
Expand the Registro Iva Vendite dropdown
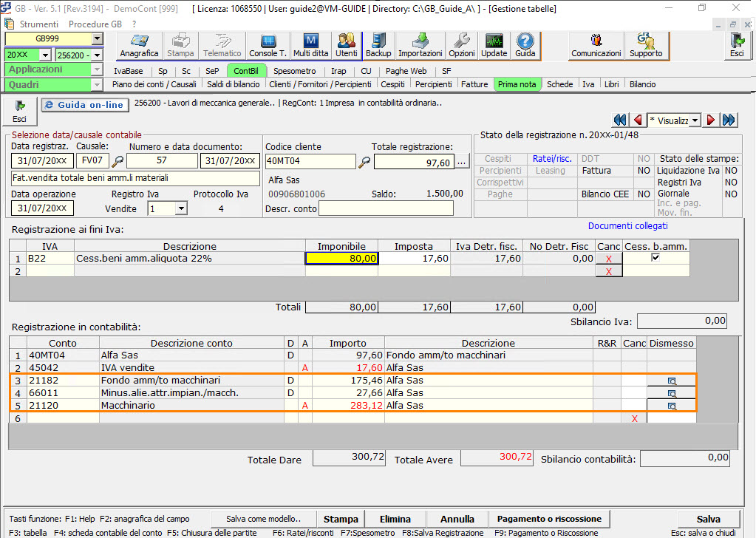click(181, 209)
